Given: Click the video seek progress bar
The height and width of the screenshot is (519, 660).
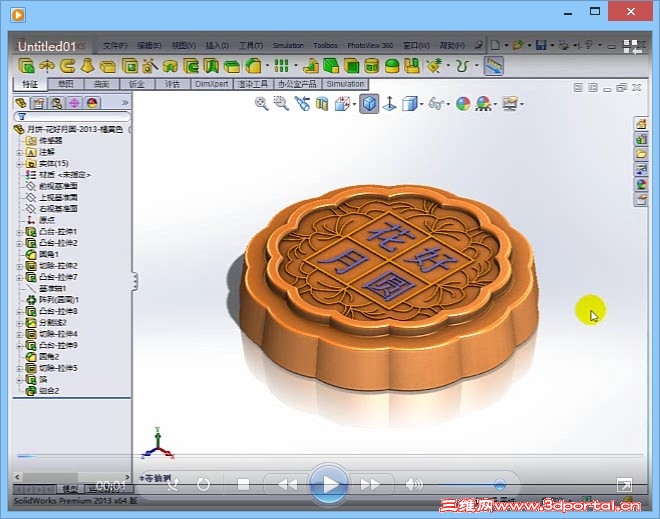Looking at the screenshot, I should click(330, 456).
